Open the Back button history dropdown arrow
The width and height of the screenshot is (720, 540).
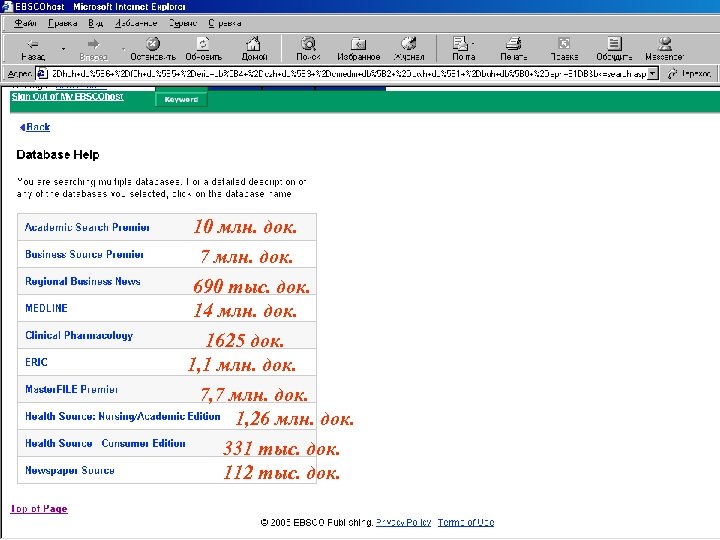click(x=63, y=49)
